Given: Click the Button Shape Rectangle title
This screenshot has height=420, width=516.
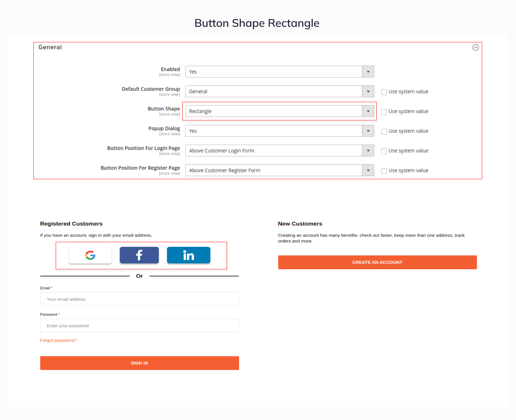Looking at the screenshot, I should pos(257,23).
